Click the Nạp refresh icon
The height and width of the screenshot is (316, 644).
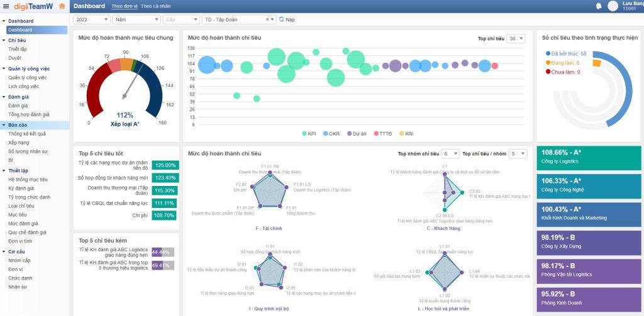point(281,19)
